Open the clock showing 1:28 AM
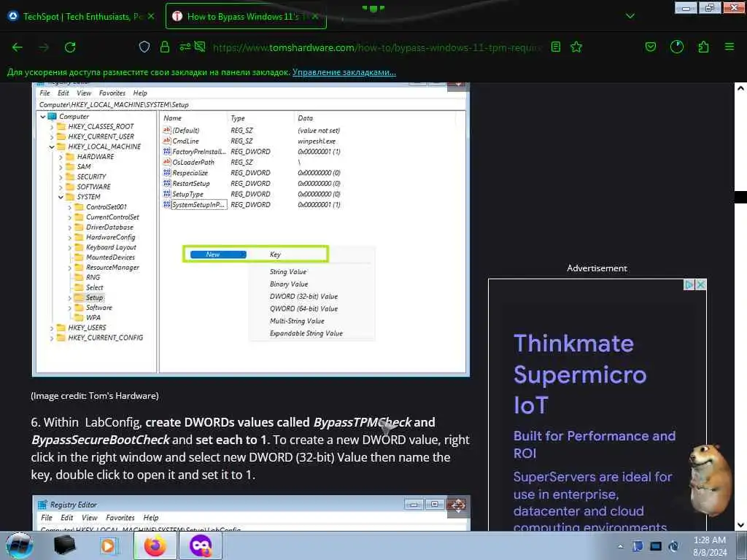The height and width of the screenshot is (560, 747). pos(710,546)
